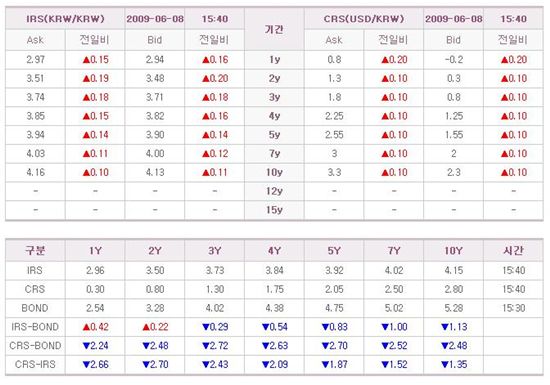Click the CRS 7Y value 2.50
550x385 pixels.
click(x=394, y=289)
